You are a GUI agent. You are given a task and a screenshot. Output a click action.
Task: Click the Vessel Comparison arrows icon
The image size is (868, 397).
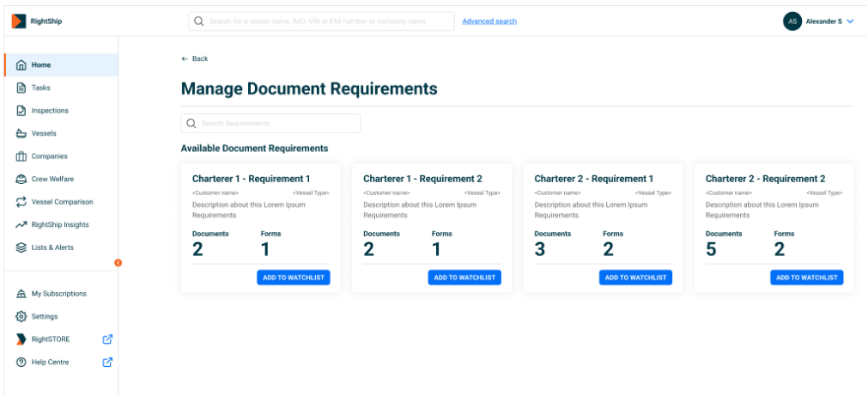[x=21, y=202]
